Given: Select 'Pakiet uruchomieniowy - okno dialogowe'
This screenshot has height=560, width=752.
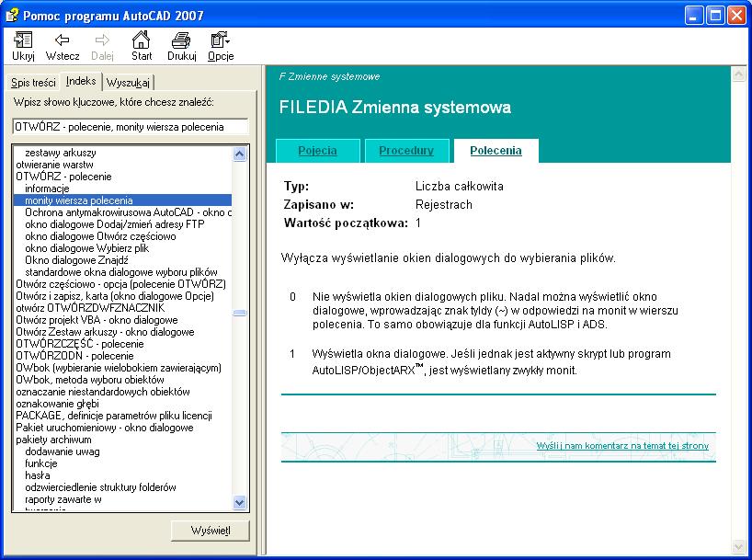Looking at the screenshot, I should [x=105, y=428].
